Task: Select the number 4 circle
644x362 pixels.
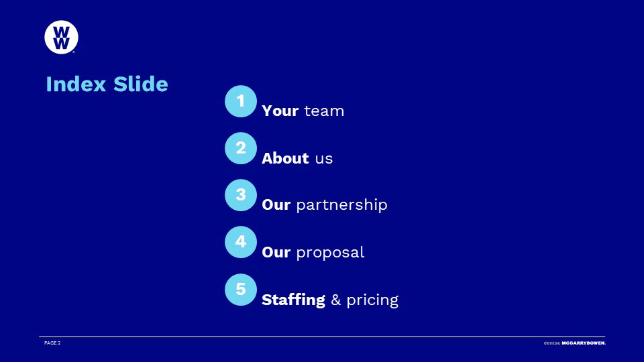Action: [241, 242]
